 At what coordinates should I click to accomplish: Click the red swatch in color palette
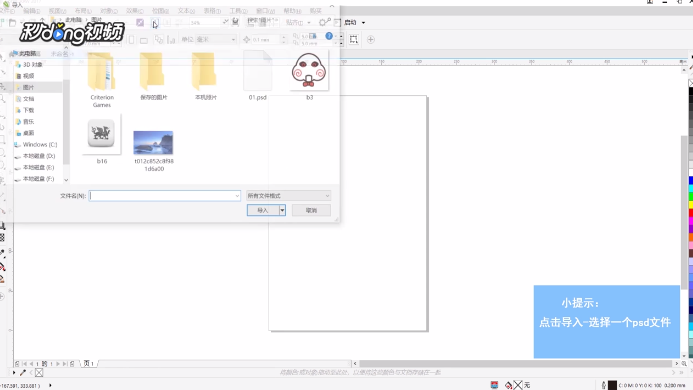[x=691, y=213]
